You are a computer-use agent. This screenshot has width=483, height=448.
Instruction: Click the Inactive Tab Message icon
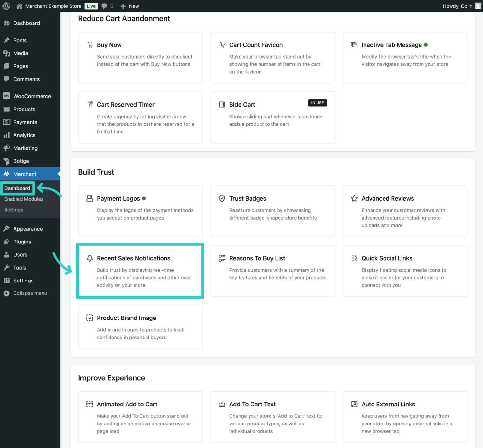pyautogui.click(x=354, y=45)
